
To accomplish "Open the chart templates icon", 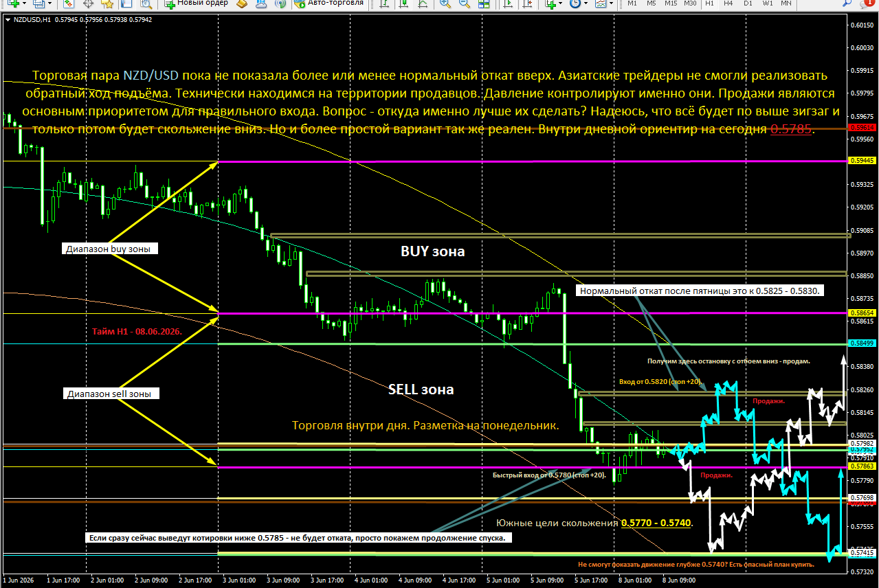I will [600, 3].
